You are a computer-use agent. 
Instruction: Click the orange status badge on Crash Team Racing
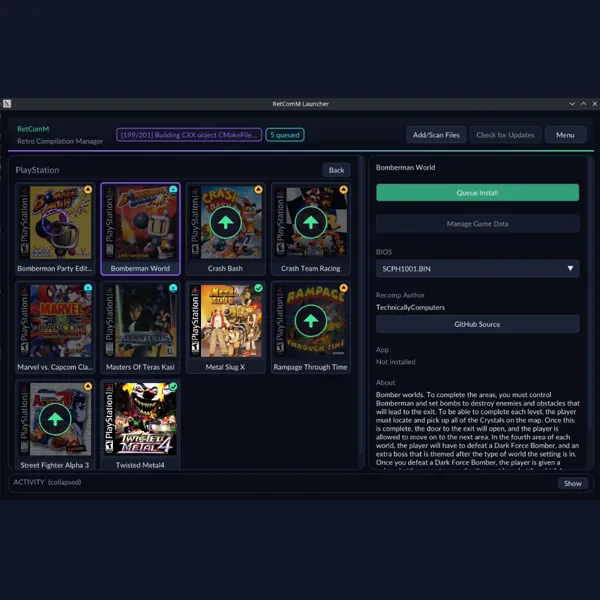click(x=344, y=189)
